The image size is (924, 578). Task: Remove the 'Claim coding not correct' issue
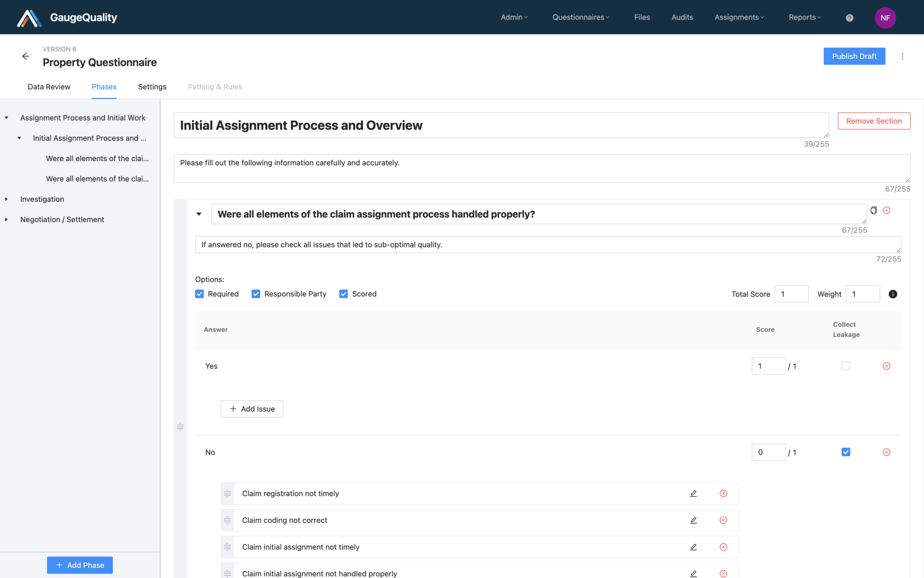[x=723, y=520]
